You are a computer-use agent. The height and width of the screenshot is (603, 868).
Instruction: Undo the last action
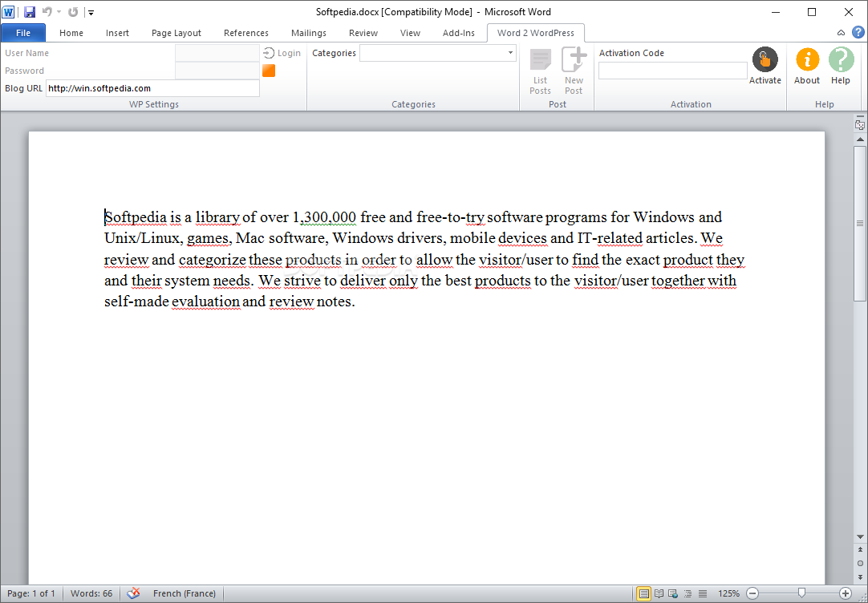tap(47, 11)
